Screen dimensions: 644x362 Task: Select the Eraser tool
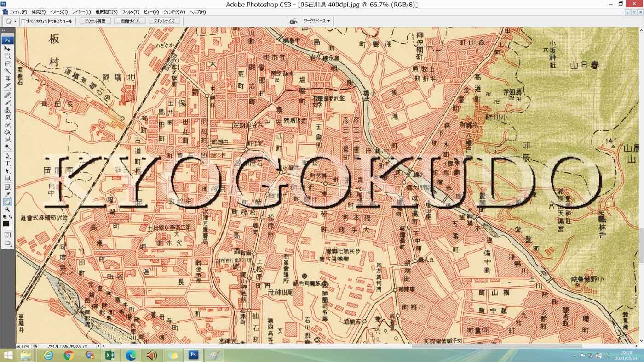7,124
